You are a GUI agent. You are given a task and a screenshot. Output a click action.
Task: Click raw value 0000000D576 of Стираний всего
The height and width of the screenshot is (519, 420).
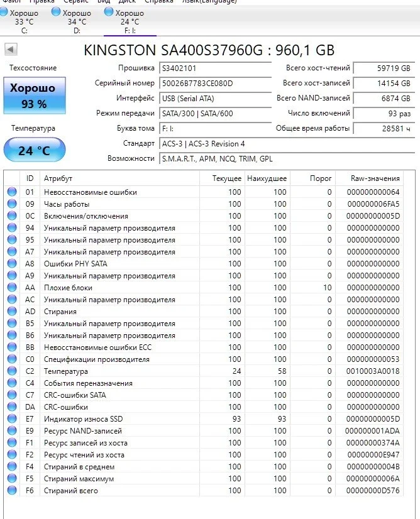tap(373, 491)
